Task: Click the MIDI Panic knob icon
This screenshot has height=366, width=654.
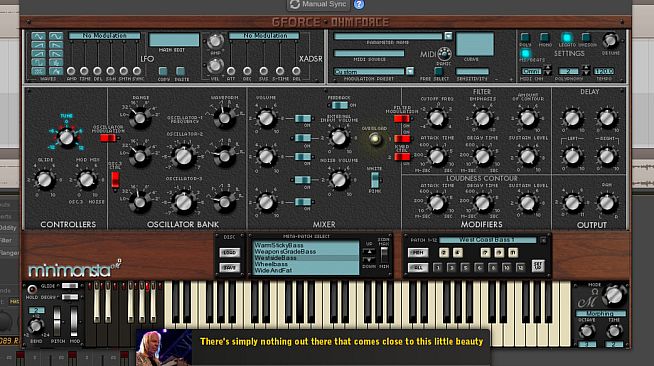Action: (x=445, y=54)
